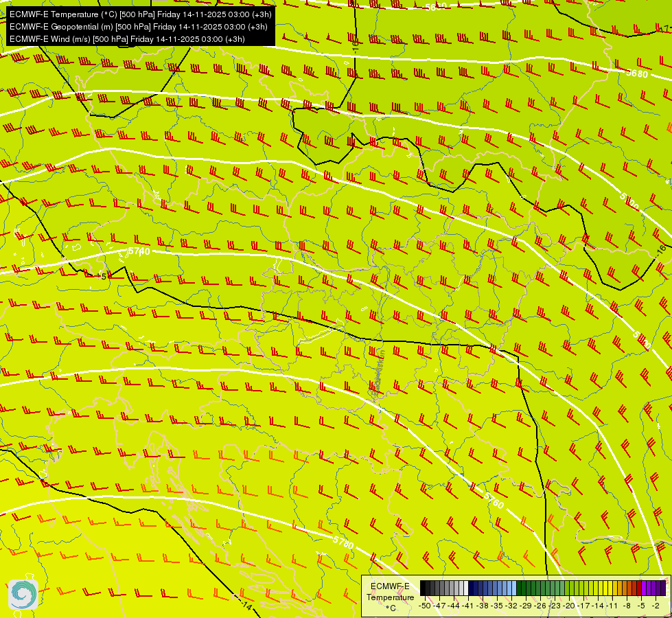
Task: Click the -44 tick label in the legend
Action: click(x=454, y=606)
